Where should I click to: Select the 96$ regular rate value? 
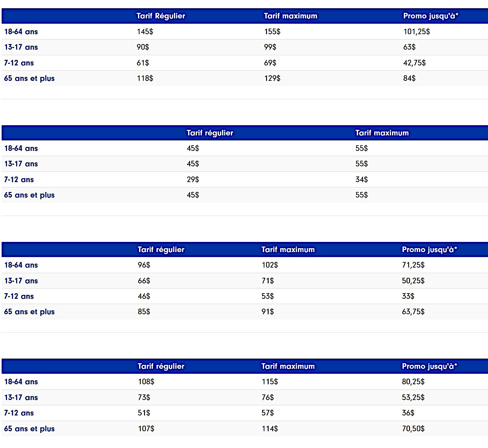coord(144,265)
